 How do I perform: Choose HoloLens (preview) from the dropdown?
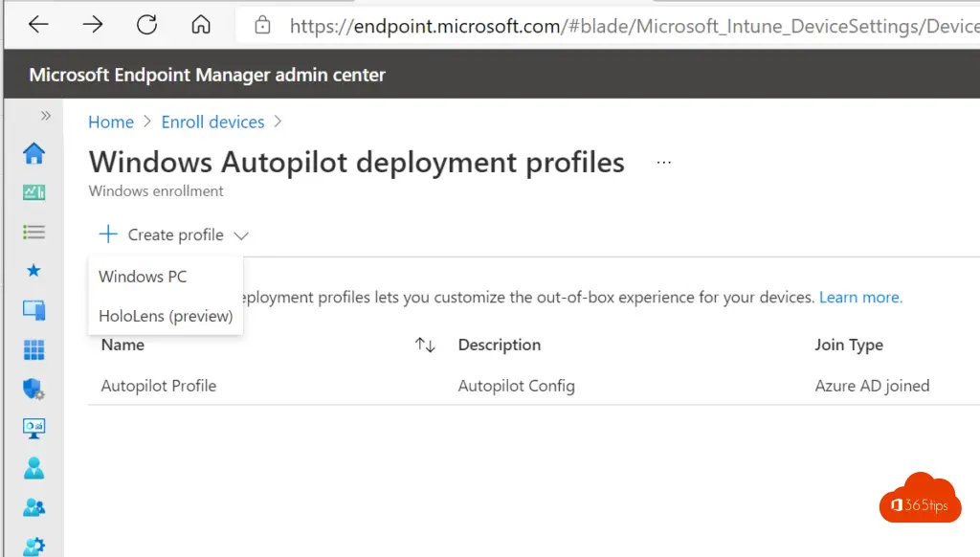pos(166,317)
